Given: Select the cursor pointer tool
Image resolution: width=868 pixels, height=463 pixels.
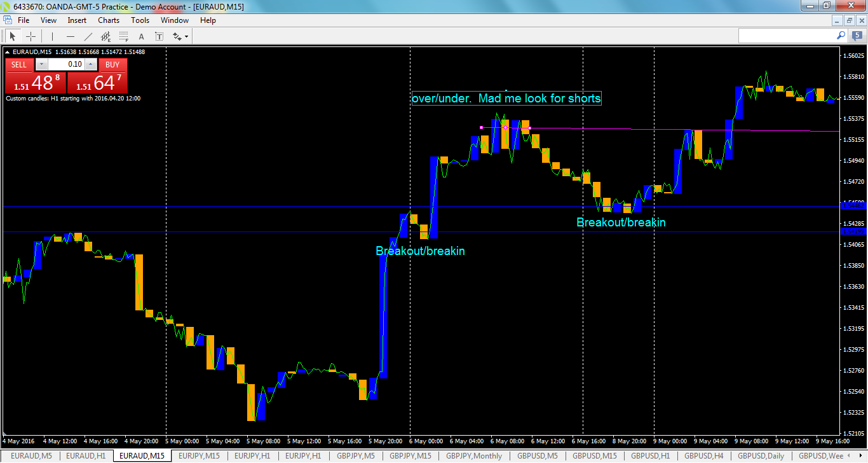Looking at the screenshot, I should (x=13, y=36).
